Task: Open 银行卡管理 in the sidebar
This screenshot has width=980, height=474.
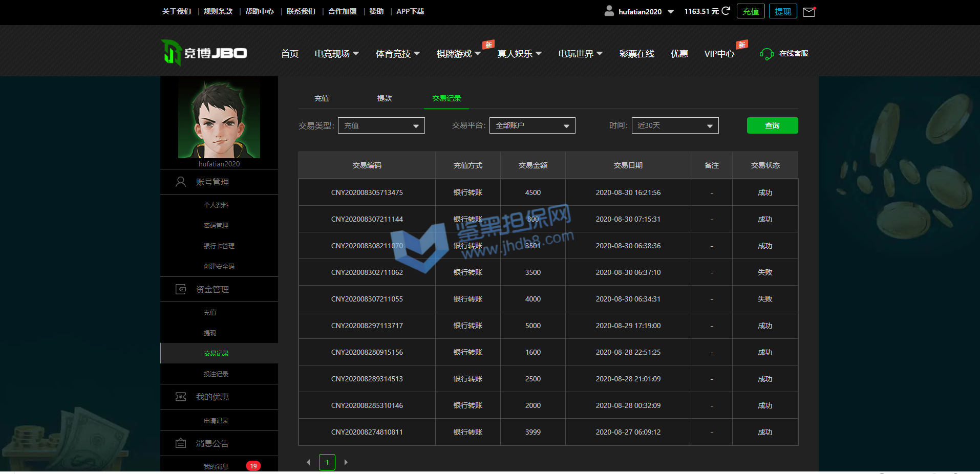Action: (x=219, y=246)
